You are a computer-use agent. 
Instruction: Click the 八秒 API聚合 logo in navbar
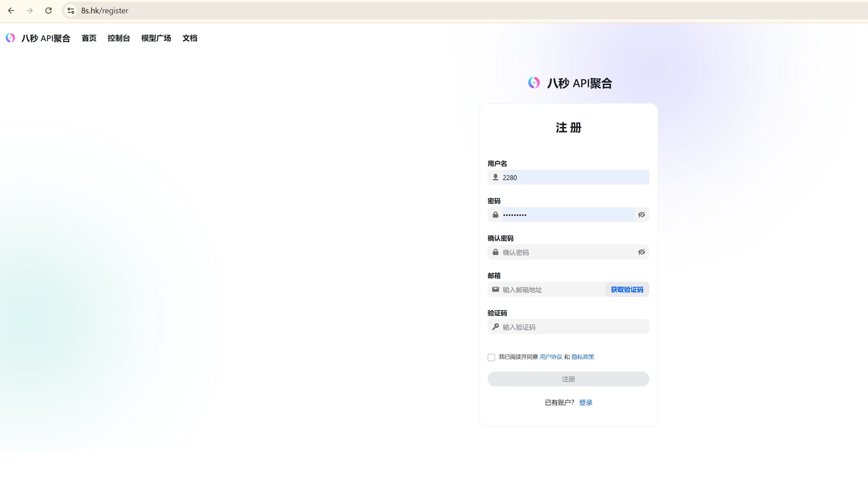coord(10,38)
